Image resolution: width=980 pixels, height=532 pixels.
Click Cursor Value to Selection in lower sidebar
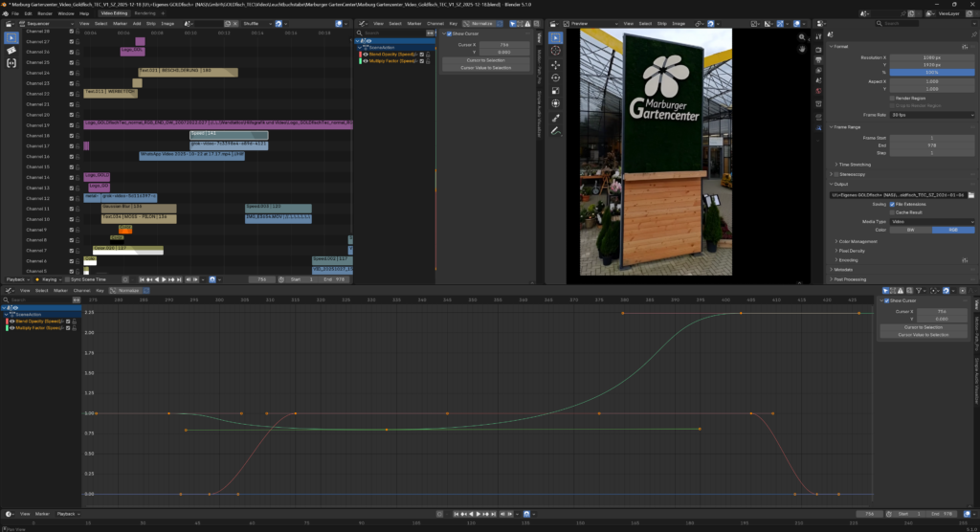click(x=924, y=335)
